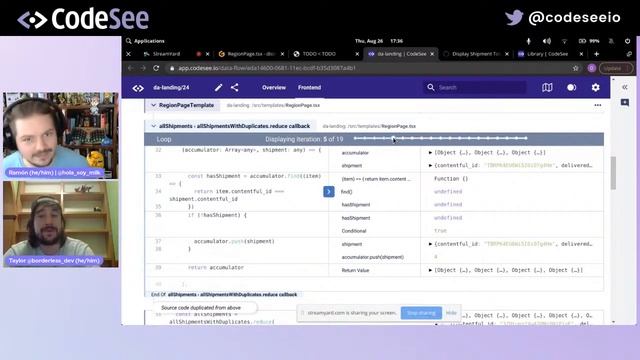This screenshot has height=360, width=640.
Task: Click the Wi-Fi icon in system bar
Action: (564, 41)
